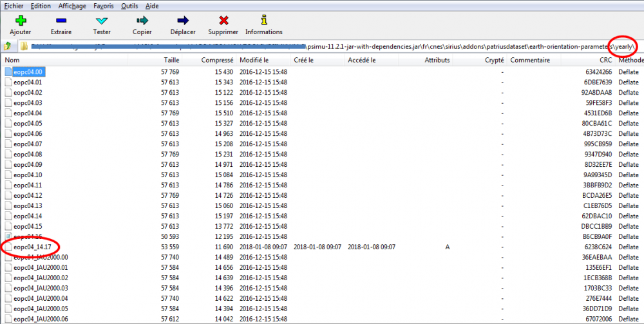Open the Affichage menu

pos(71,5)
